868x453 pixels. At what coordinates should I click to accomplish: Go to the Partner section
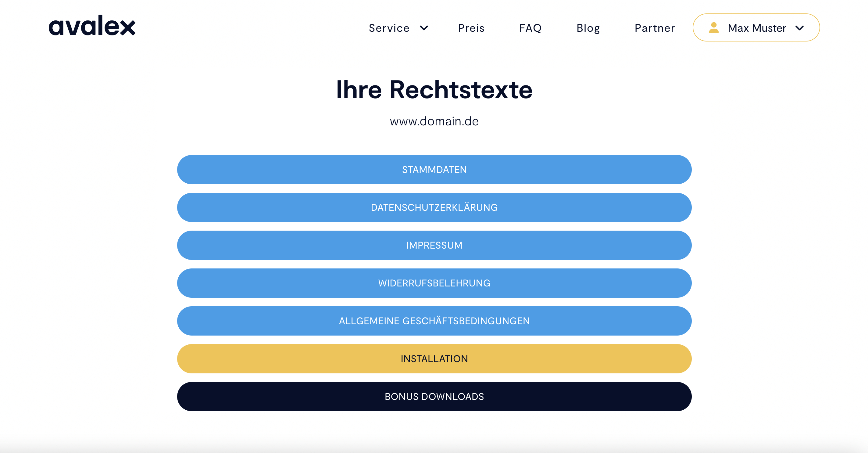(x=655, y=28)
